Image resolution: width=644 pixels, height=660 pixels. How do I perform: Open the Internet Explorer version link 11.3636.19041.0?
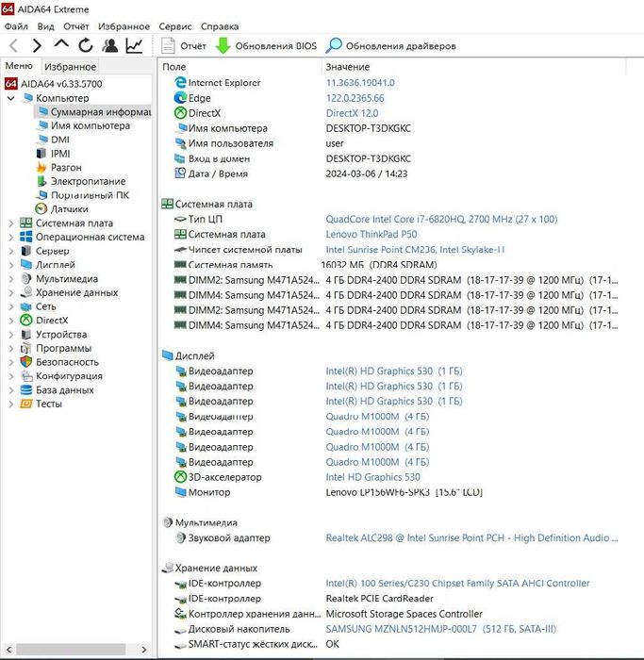click(x=360, y=83)
